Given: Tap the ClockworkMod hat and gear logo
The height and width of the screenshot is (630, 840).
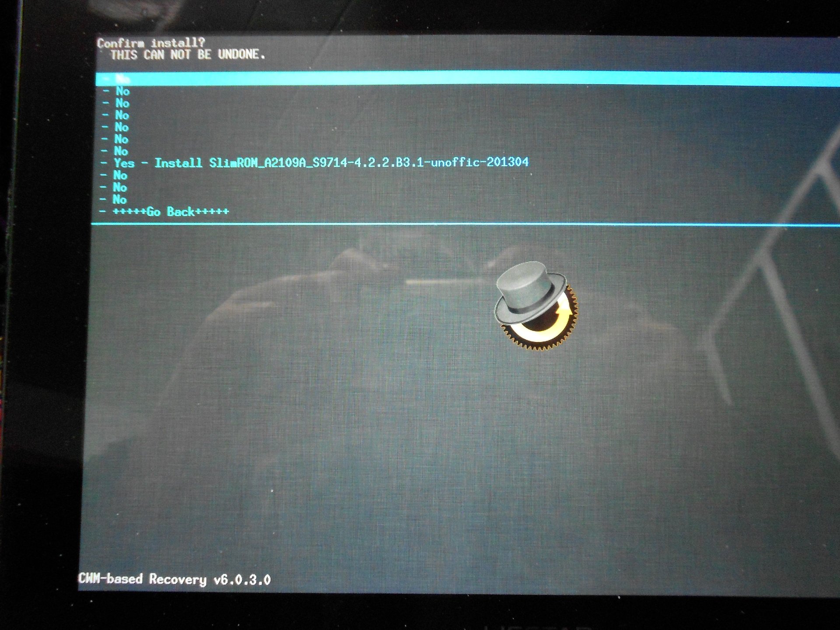Looking at the screenshot, I should pos(536,306).
